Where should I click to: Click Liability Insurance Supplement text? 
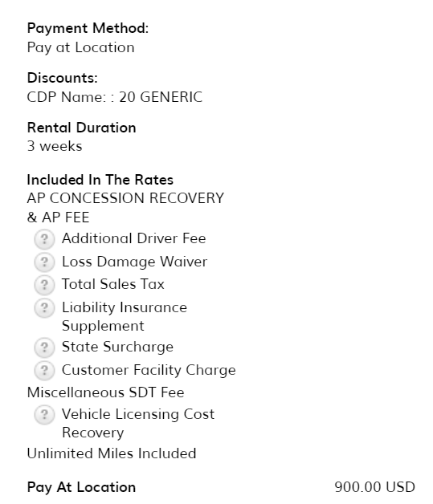pyautogui.click(x=125, y=317)
